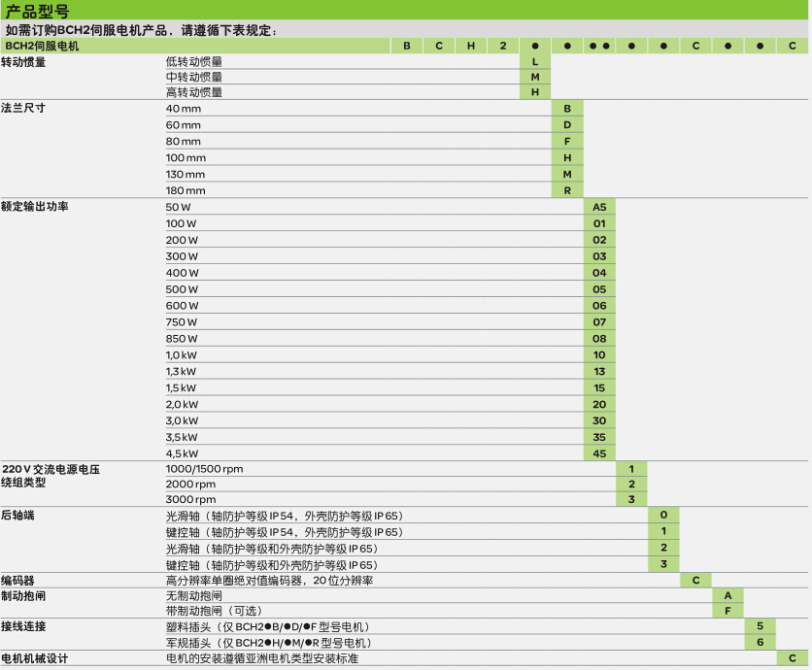The width and height of the screenshot is (812, 670).
Task: Select the 编码器 category label
Action: pos(18,580)
